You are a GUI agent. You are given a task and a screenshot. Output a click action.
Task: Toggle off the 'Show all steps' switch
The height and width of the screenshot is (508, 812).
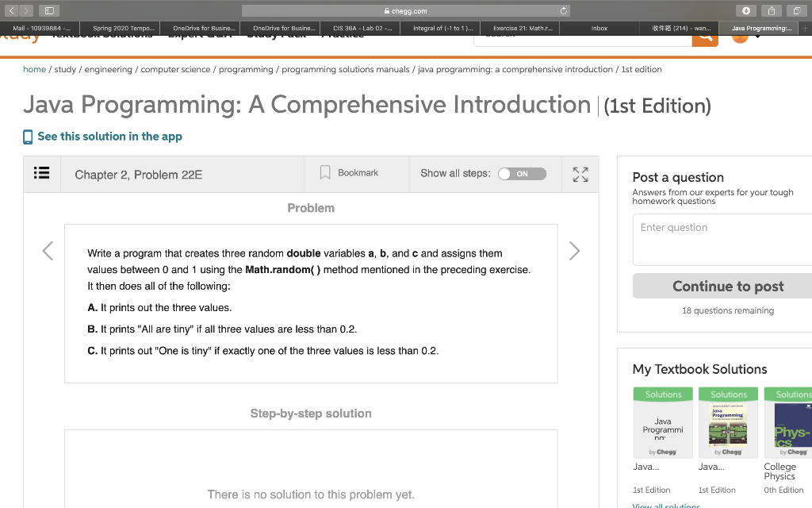(522, 174)
